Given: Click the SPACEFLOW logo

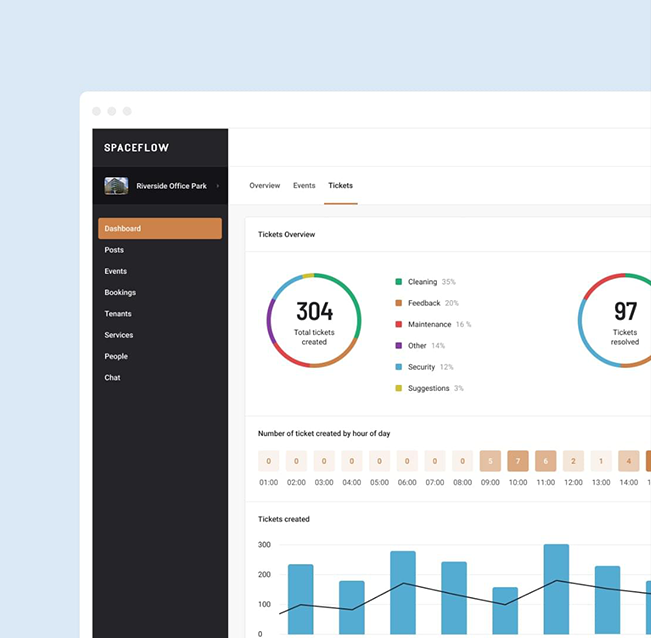Looking at the screenshot, I should pos(136,148).
